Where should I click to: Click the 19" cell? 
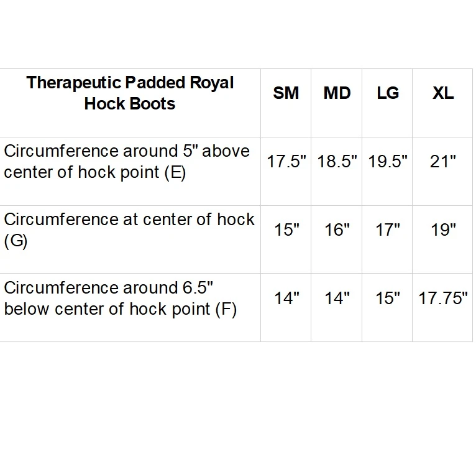[443, 230]
